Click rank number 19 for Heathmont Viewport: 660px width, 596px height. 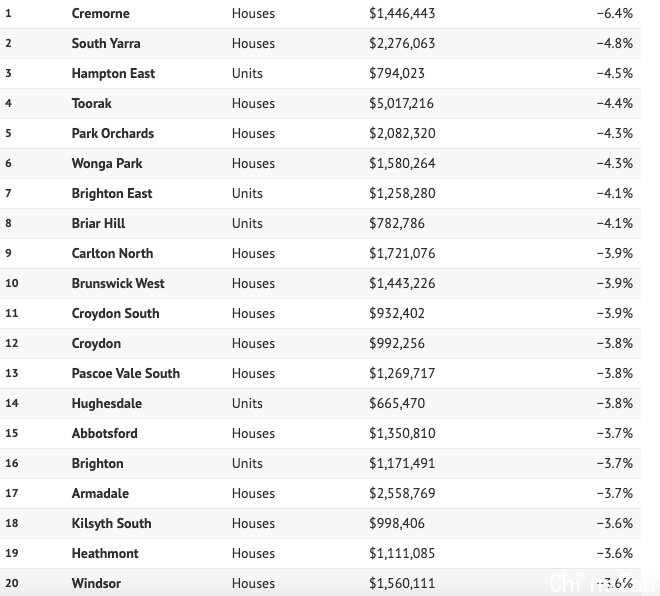click(12, 553)
